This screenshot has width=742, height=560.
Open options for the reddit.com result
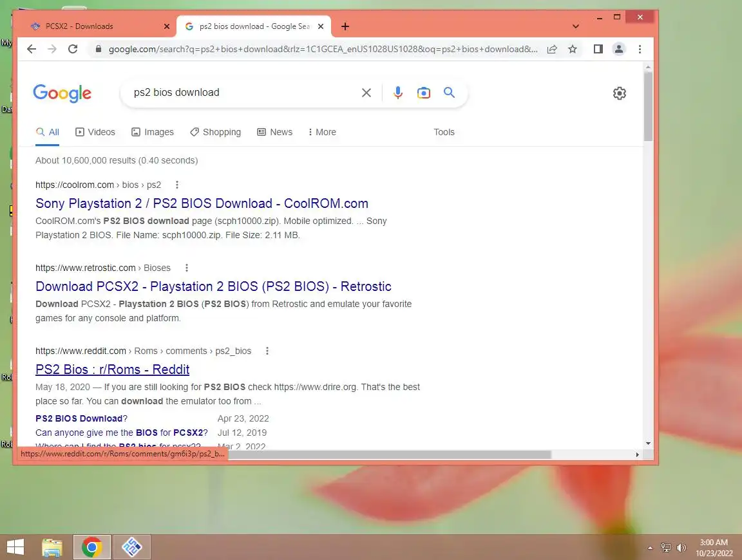(x=267, y=351)
